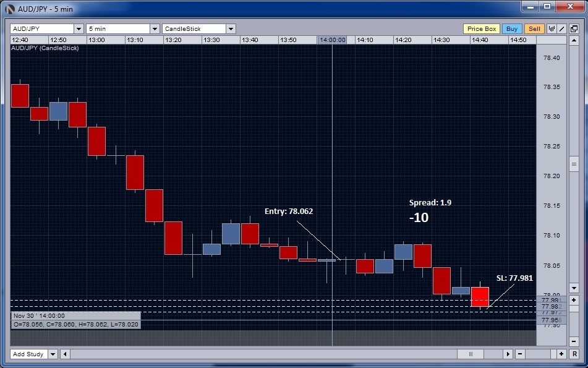Select the trend line drawing tool
Screen dimensions: 588x368
pyautogui.click(x=561, y=29)
